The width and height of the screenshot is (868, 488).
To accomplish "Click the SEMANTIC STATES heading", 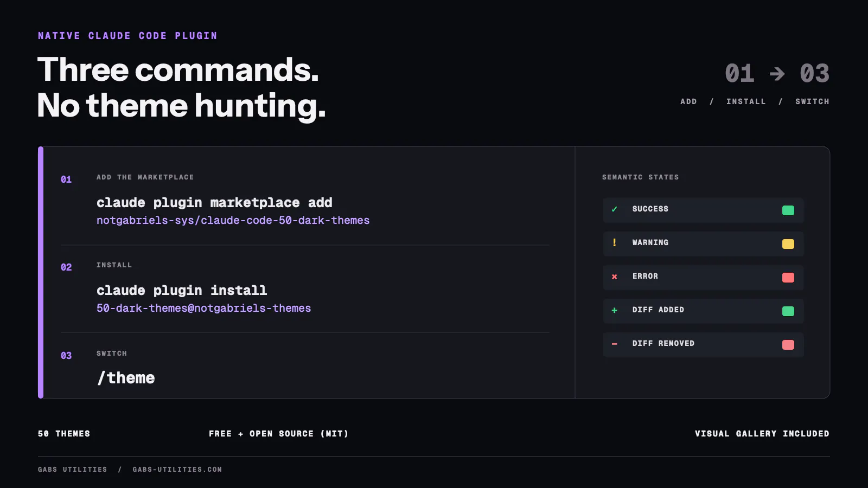I will click(640, 177).
